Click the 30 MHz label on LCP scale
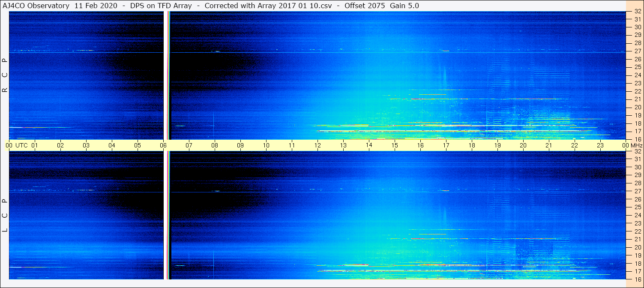 [x=637, y=167]
